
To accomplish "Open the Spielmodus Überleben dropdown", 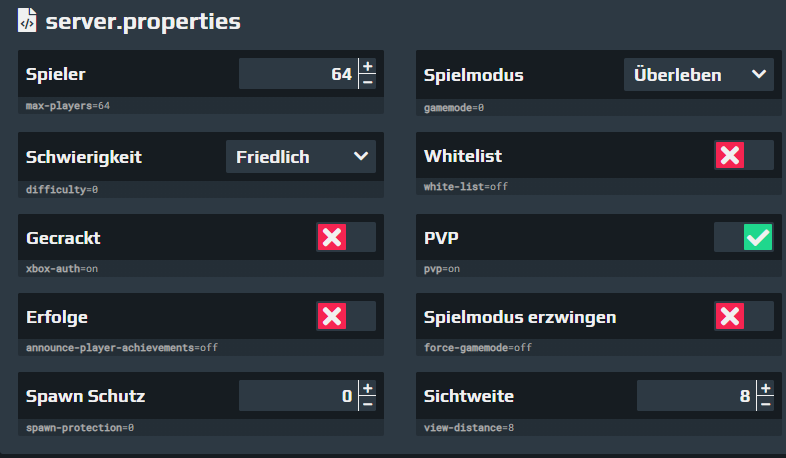I will [x=699, y=75].
